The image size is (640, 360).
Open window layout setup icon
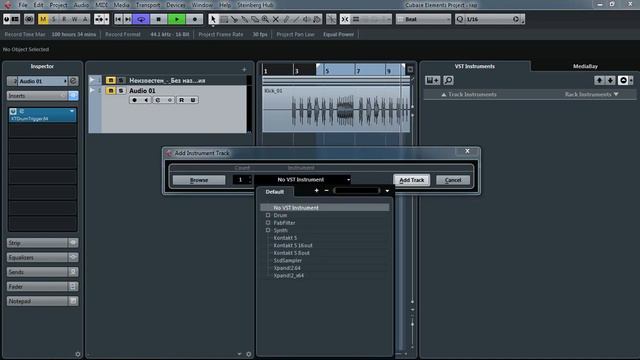coord(16,19)
